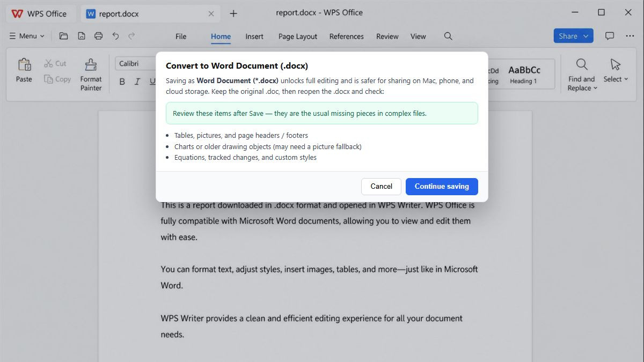Undo the last action

(x=115, y=36)
